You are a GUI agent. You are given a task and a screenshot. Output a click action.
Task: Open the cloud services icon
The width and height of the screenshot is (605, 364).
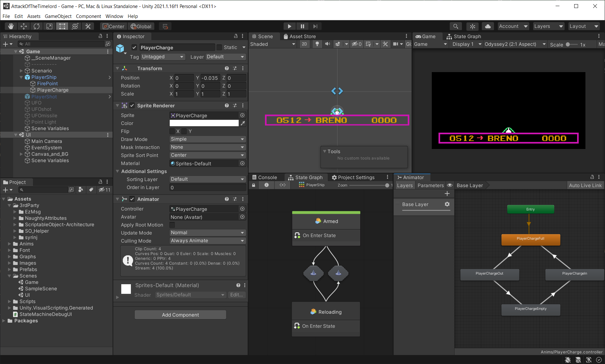pos(488,26)
